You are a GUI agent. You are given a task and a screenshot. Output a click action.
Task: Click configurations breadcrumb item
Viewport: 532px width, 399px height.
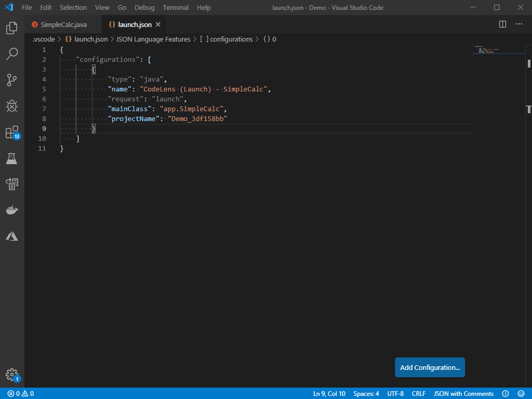[226, 39]
